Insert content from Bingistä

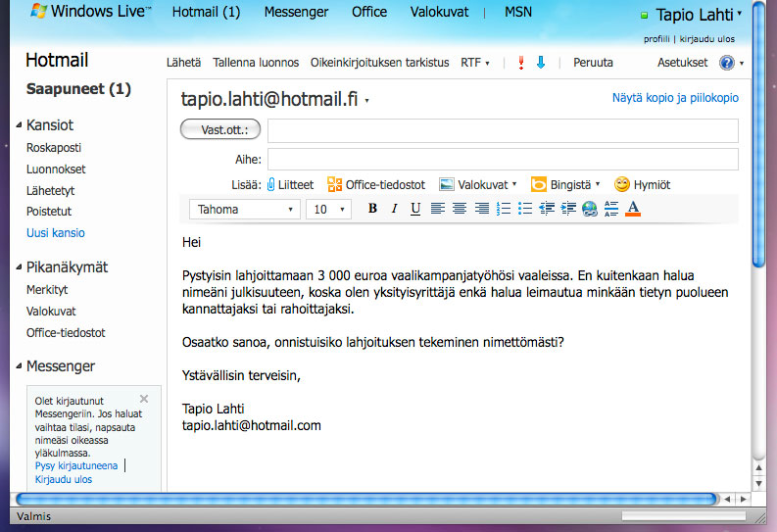point(561,185)
